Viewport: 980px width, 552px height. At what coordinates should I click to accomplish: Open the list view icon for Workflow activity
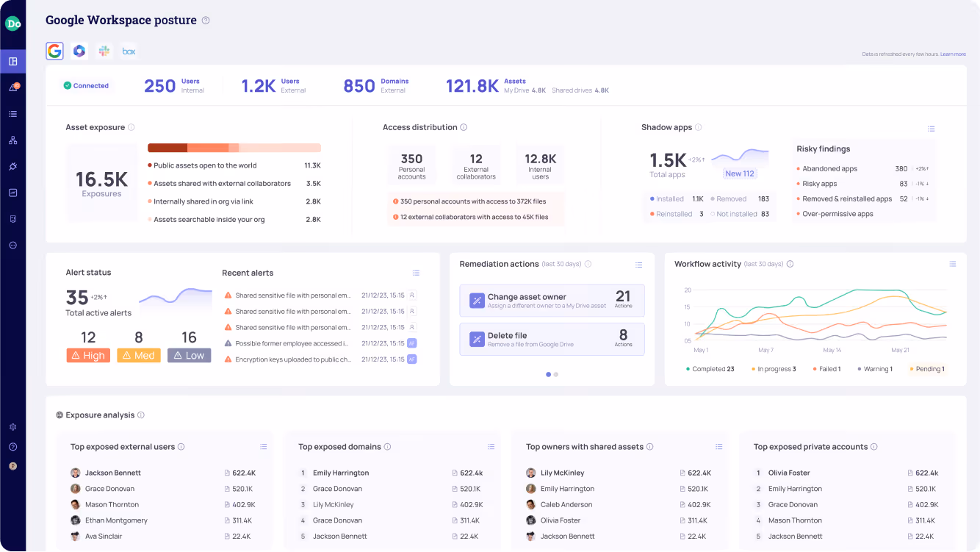[x=953, y=264]
